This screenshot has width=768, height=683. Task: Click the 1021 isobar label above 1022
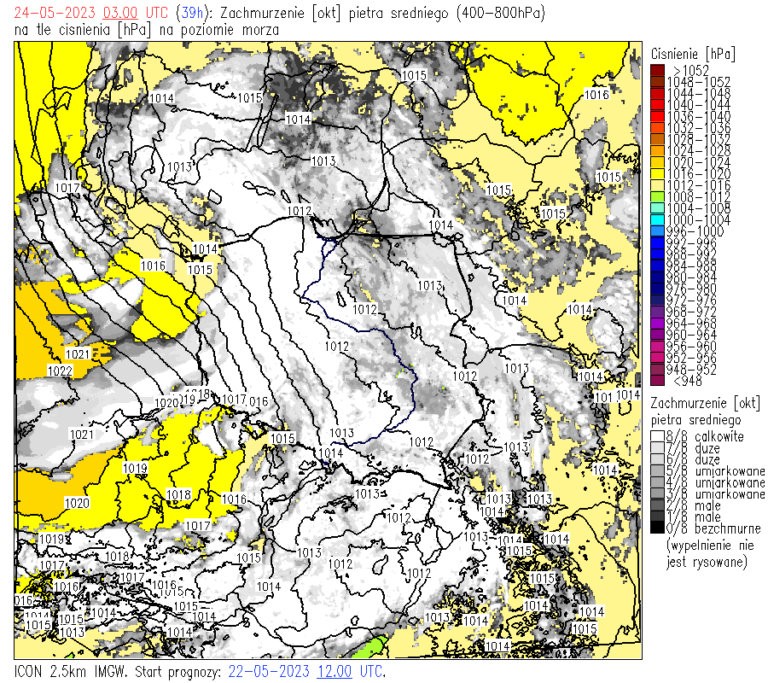pyautogui.click(x=77, y=354)
